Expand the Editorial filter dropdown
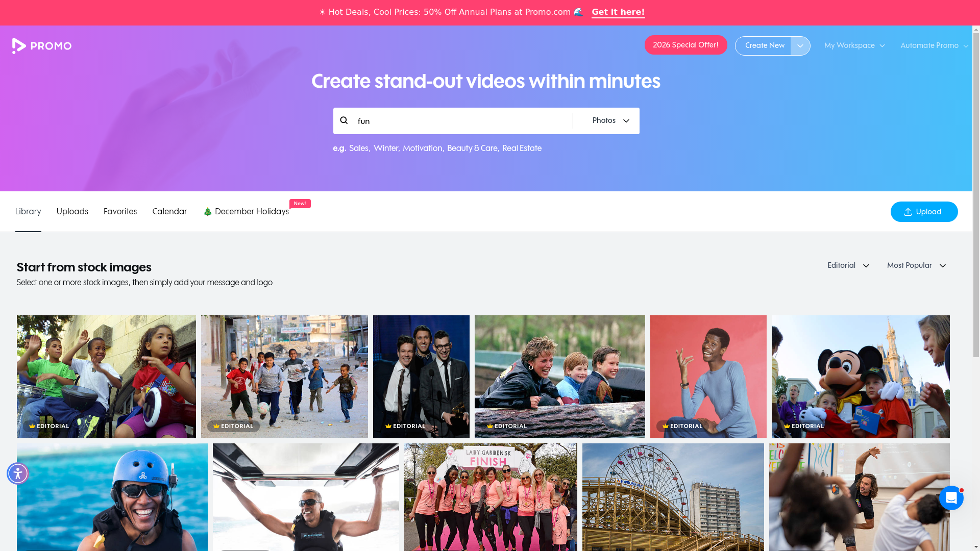The height and width of the screenshot is (551, 980). click(x=848, y=266)
